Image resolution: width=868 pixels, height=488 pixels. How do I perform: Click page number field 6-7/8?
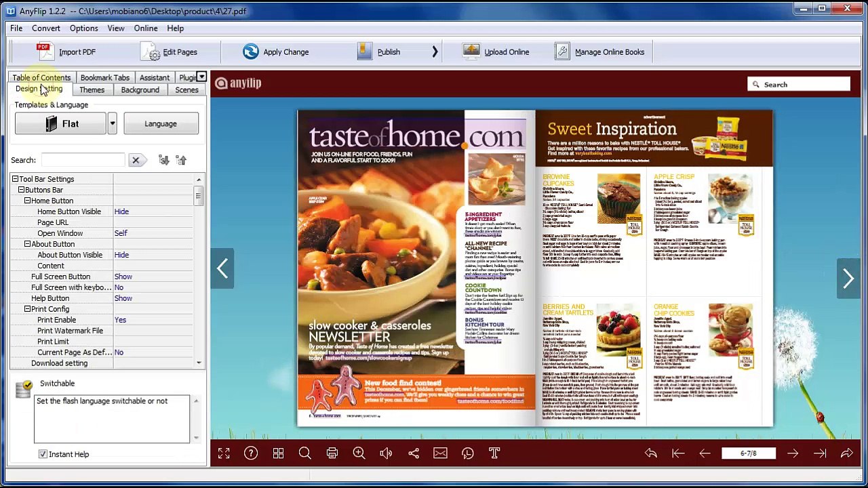click(x=749, y=453)
